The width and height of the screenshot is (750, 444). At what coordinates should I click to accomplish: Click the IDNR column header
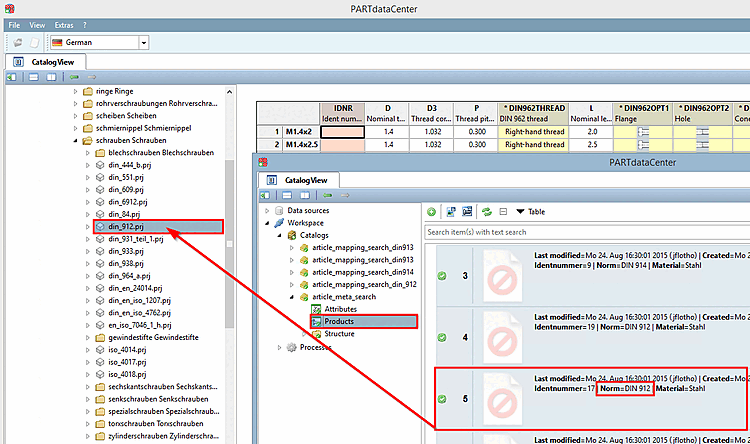(x=342, y=113)
